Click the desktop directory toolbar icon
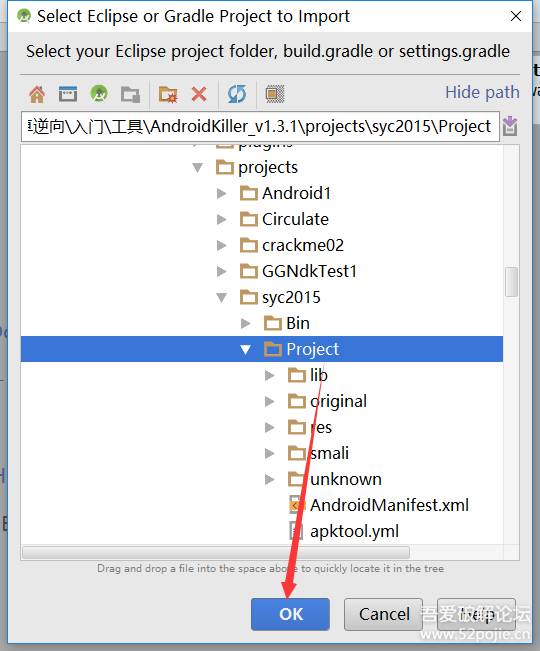Viewport: 540px width, 651px height. tap(68, 94)
